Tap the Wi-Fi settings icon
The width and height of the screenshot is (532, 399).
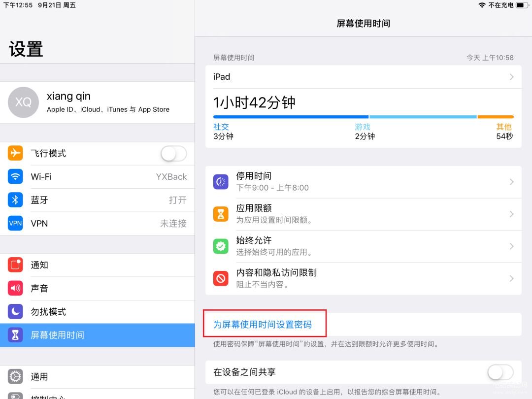16,176
